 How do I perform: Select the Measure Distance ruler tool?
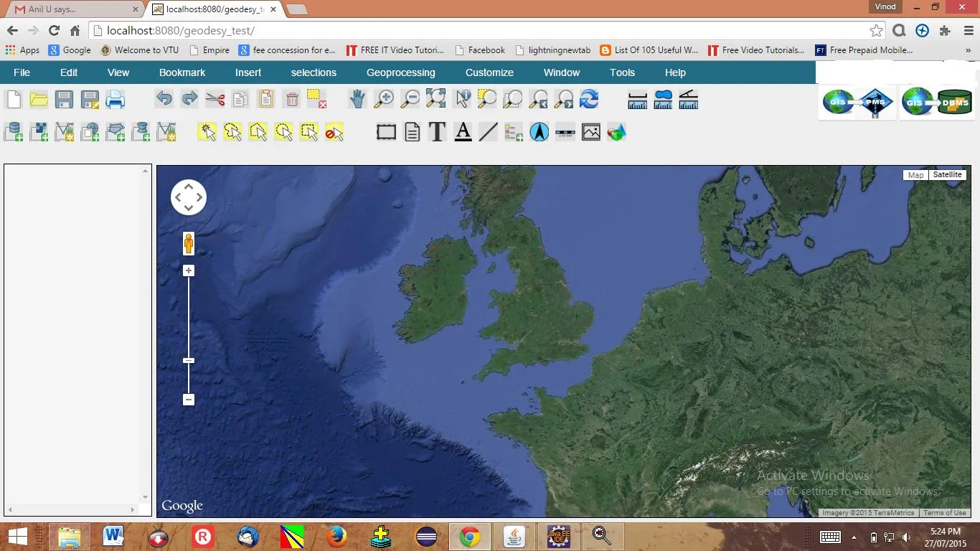pyautogui.click(x=637, y=99)
